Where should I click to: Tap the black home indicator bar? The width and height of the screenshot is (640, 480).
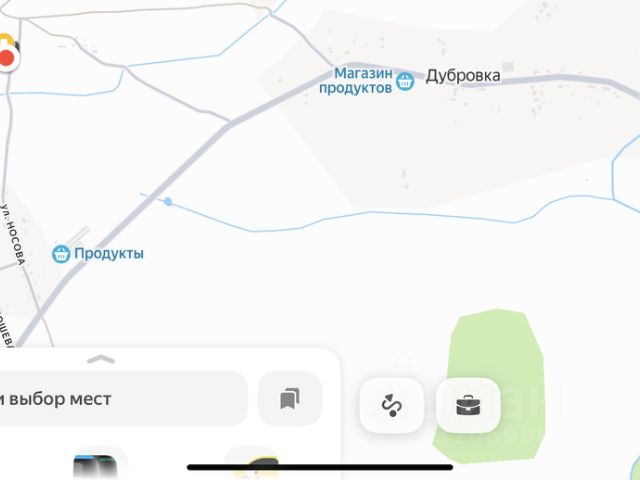(320, 467)
